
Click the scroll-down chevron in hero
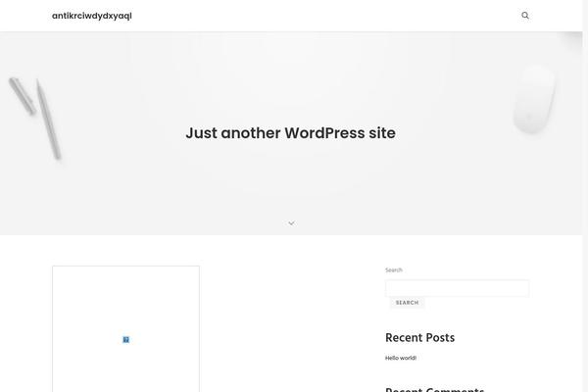pos(291,223)
